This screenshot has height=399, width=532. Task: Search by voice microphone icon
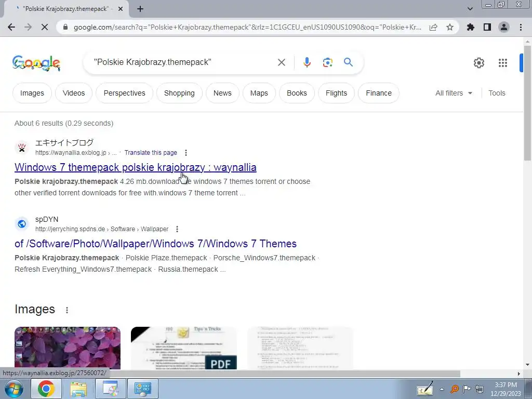tap(307, 62)
